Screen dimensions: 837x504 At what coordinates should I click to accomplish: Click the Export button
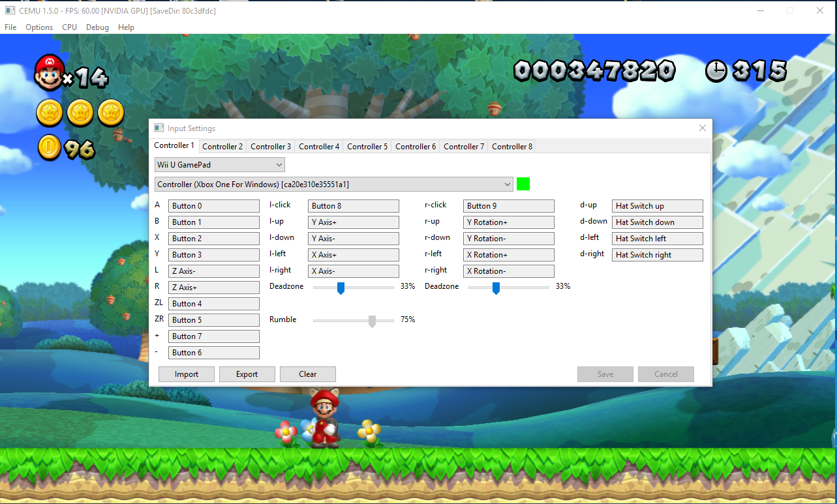point(247,374)
